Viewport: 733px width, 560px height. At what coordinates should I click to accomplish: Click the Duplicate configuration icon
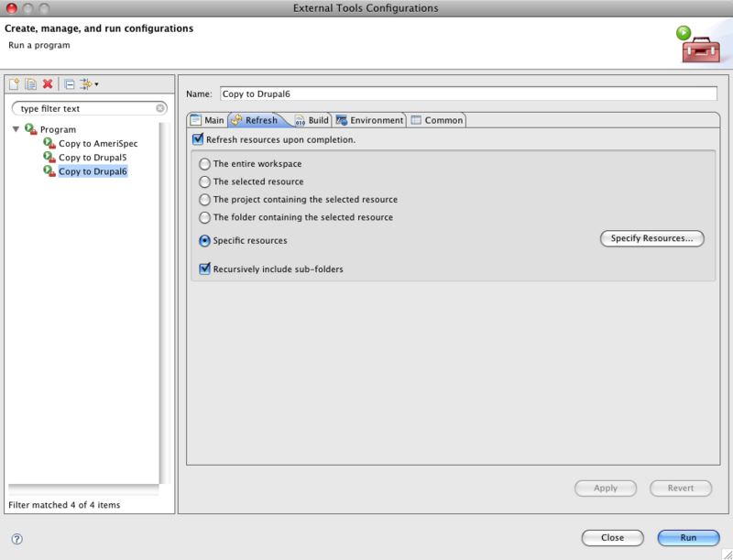pyautogui.click(x=30, y=84)
